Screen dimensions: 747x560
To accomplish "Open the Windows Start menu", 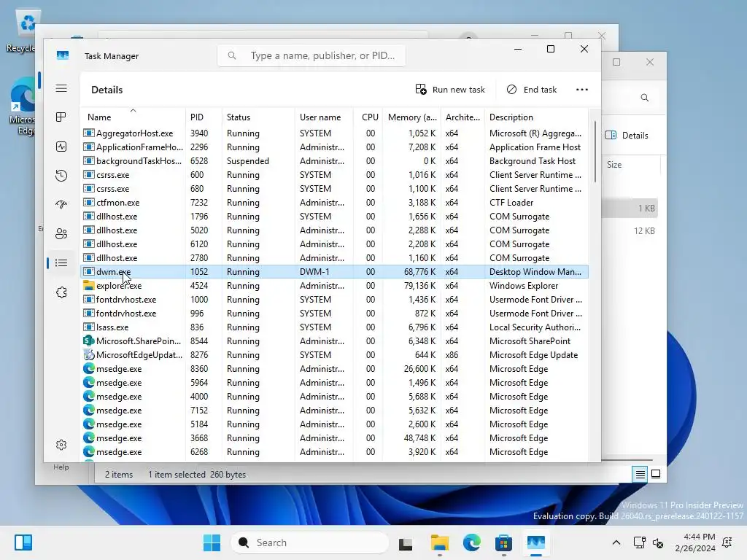I will [x=212, y=542].
